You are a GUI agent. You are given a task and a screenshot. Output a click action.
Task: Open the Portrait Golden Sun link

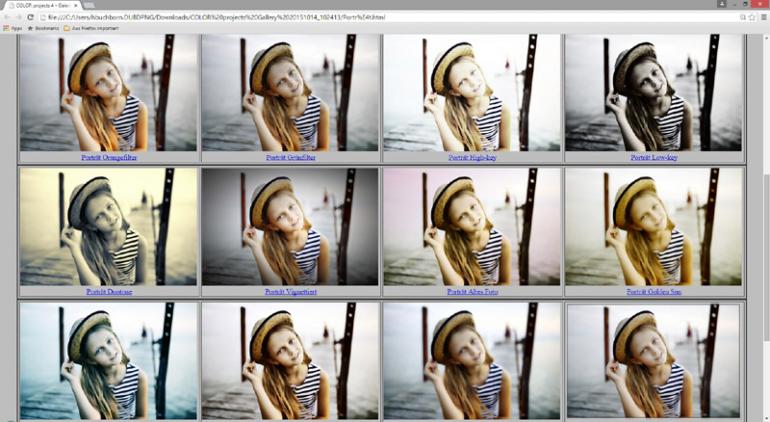coord(654,292)
